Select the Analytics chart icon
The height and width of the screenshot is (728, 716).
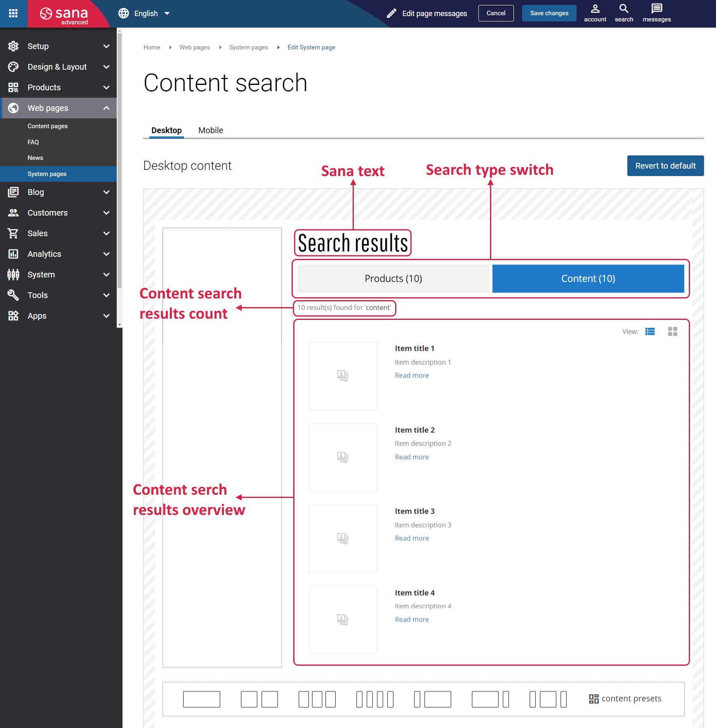click(x=13, y=254)
